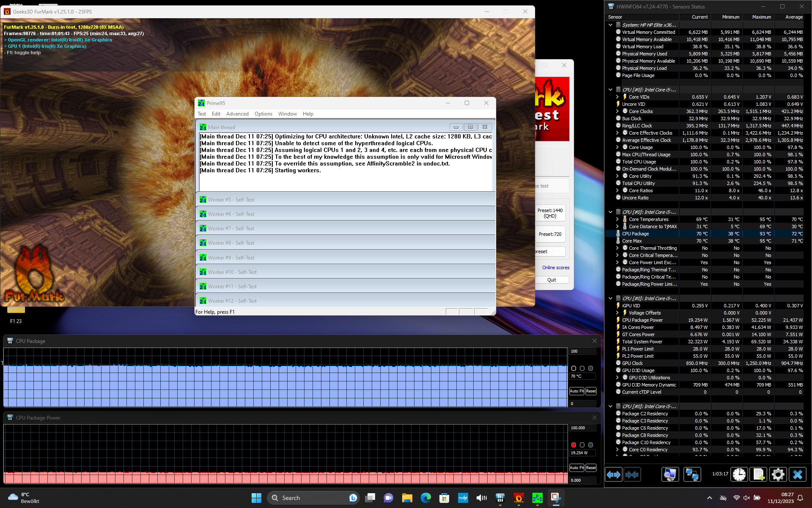This screenshot has width=812, height=508.
Task: Open HWiNFO sensor settings gear icon
Action: click(778, 475)
